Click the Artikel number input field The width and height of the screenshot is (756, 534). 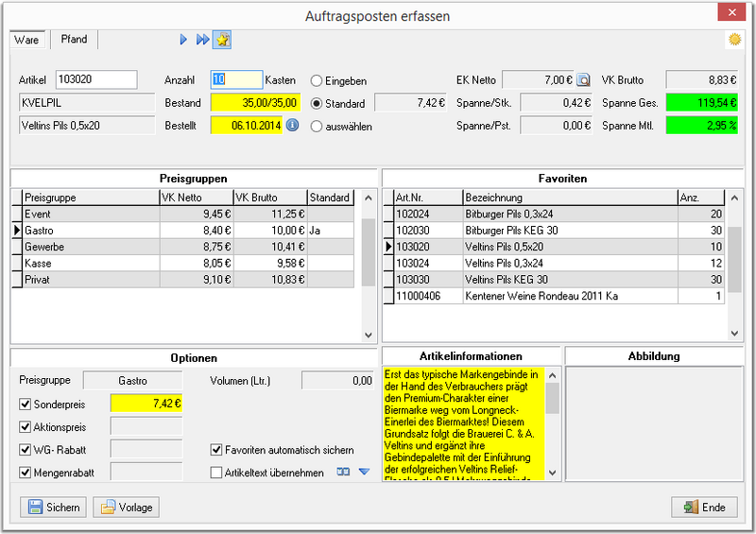96,79
